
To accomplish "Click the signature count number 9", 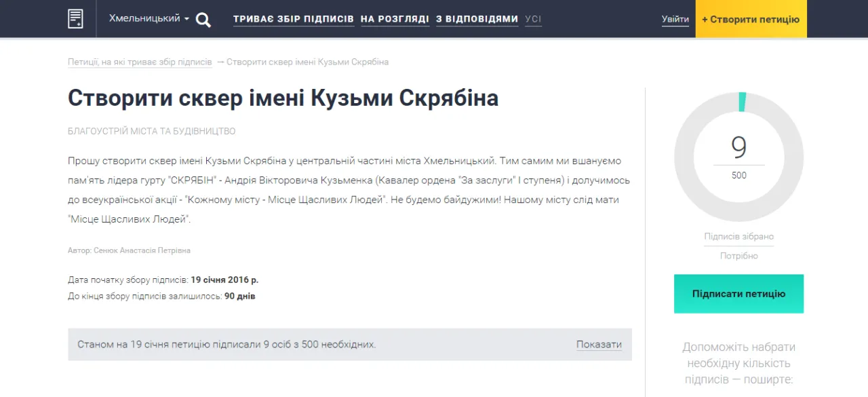I will (738, 147).
